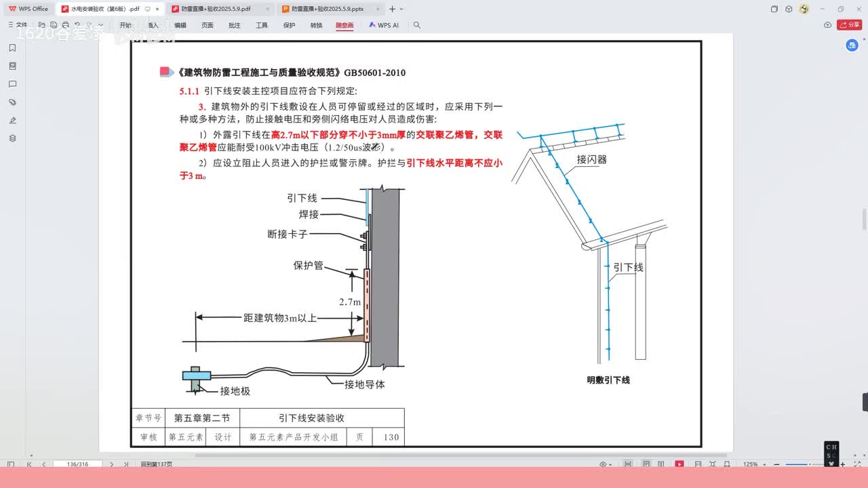Click the blue floating assistant icon
The width and height of the screenshot is (868, 488).
click(852, 45)
